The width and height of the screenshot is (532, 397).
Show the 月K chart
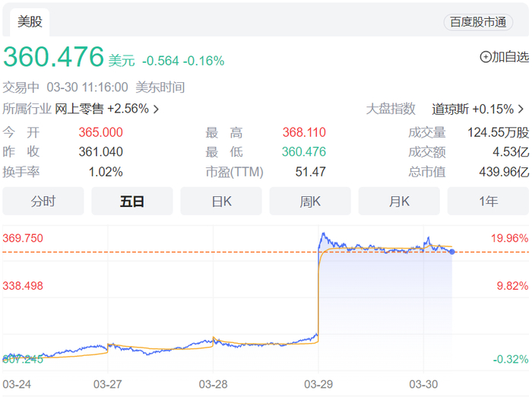(399, 202)
